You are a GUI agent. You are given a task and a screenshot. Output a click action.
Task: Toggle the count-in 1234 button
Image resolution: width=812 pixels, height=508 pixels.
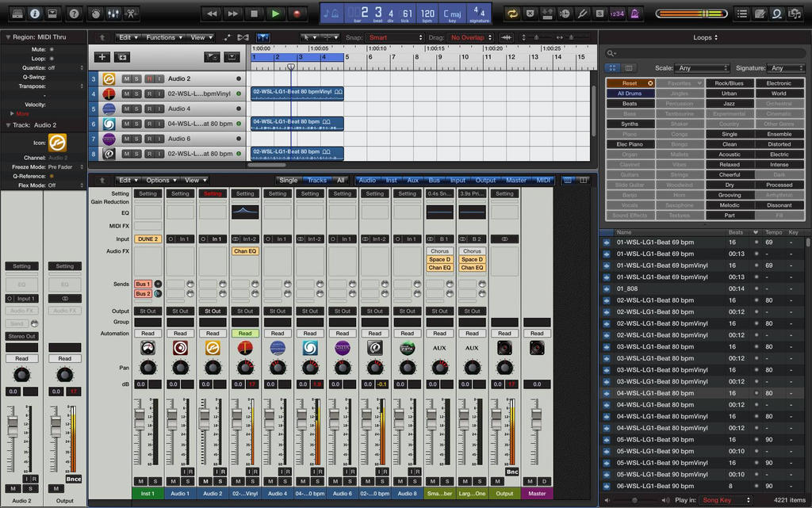click(617, 14)
